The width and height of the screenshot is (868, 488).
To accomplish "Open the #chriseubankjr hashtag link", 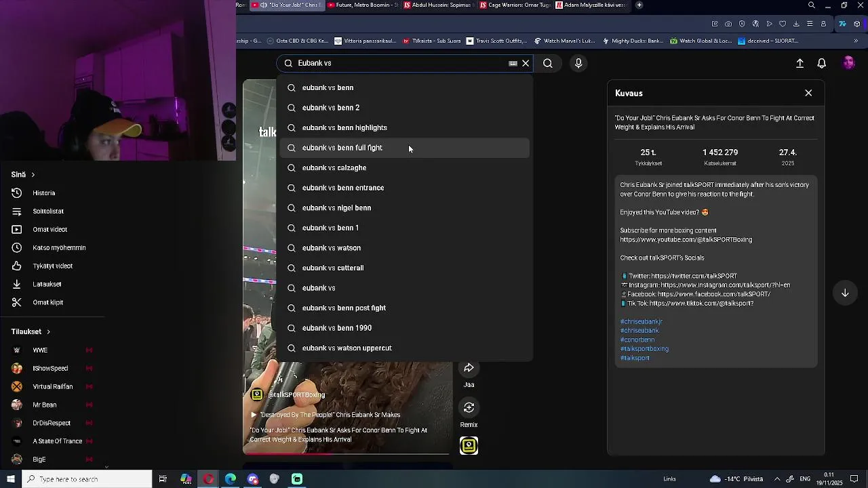I will [641, 321].
